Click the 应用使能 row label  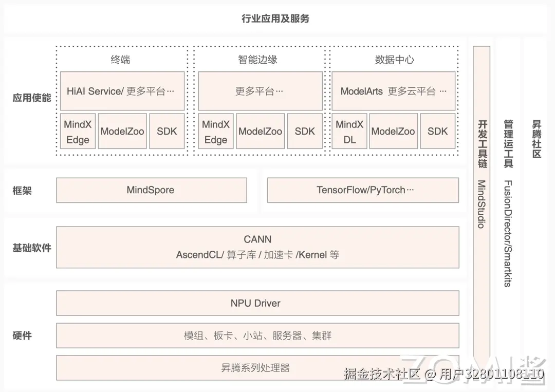coord(32,98)
